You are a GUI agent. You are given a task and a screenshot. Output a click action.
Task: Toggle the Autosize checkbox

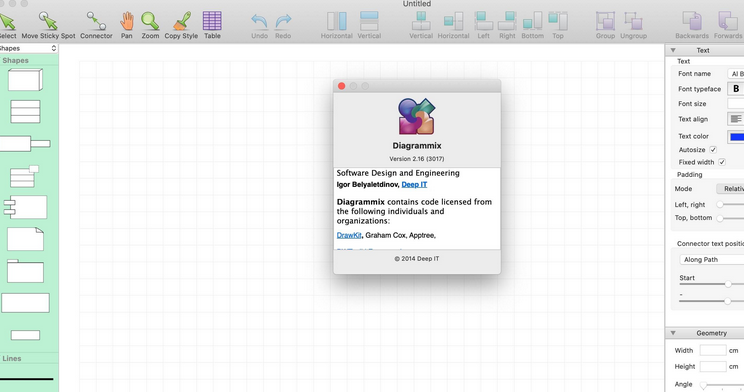pyautogui.click(x=713, y=149)
